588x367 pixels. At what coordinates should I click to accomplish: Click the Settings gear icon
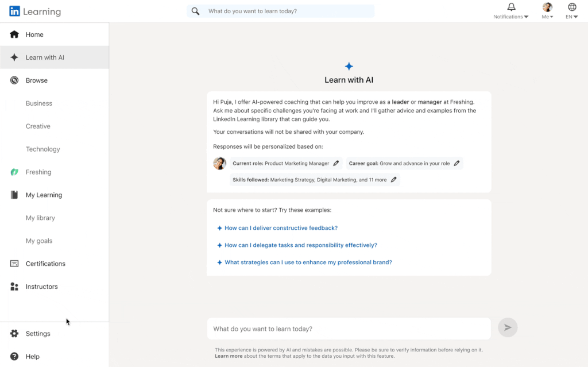coord(14,334)
